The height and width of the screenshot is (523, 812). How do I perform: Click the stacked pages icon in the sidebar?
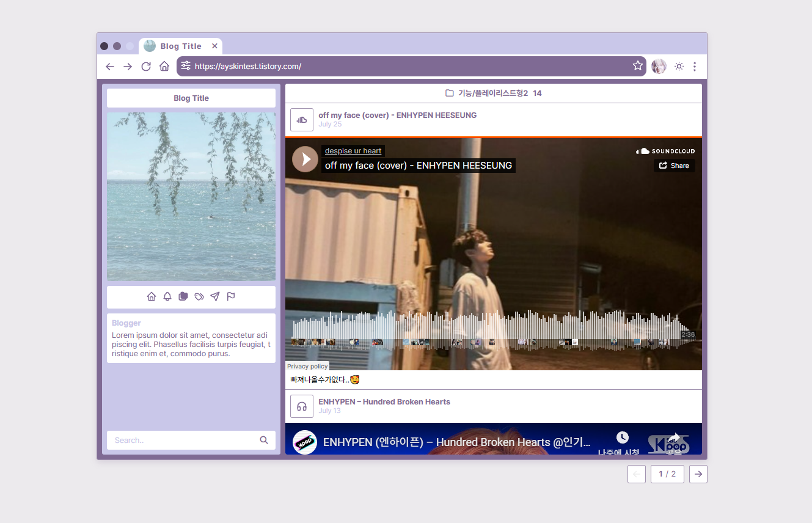[183, 297]
